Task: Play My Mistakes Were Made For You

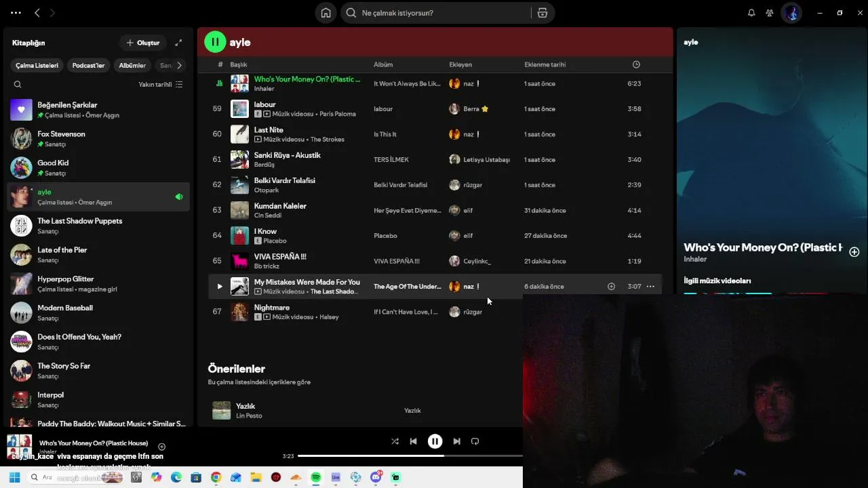Action: 219,287
